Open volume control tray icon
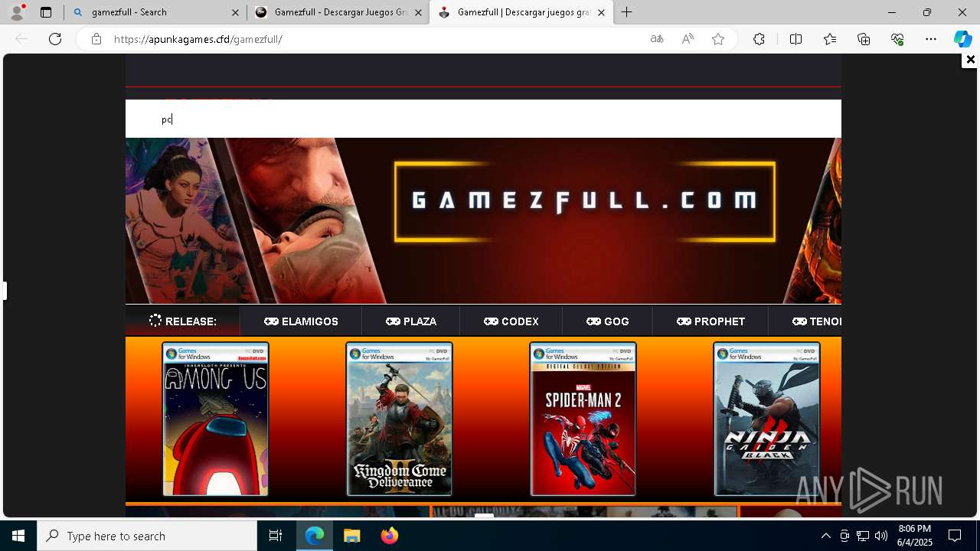 point(881,536)
